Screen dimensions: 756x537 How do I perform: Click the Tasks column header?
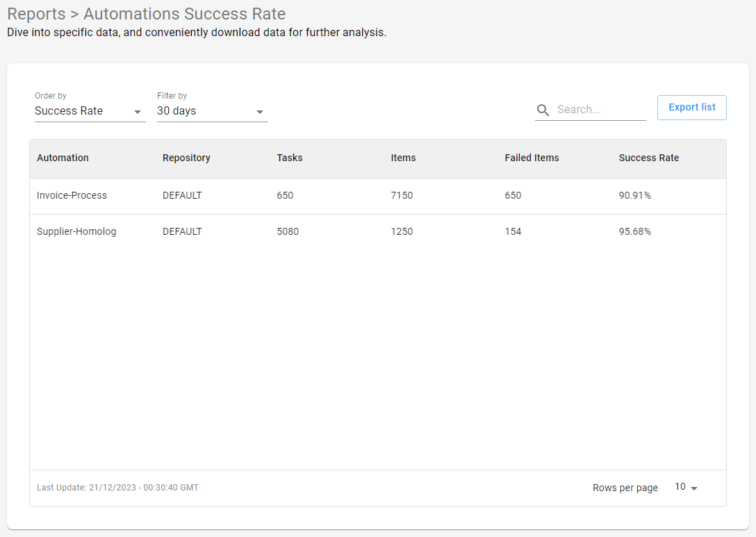tap(289, 158)
